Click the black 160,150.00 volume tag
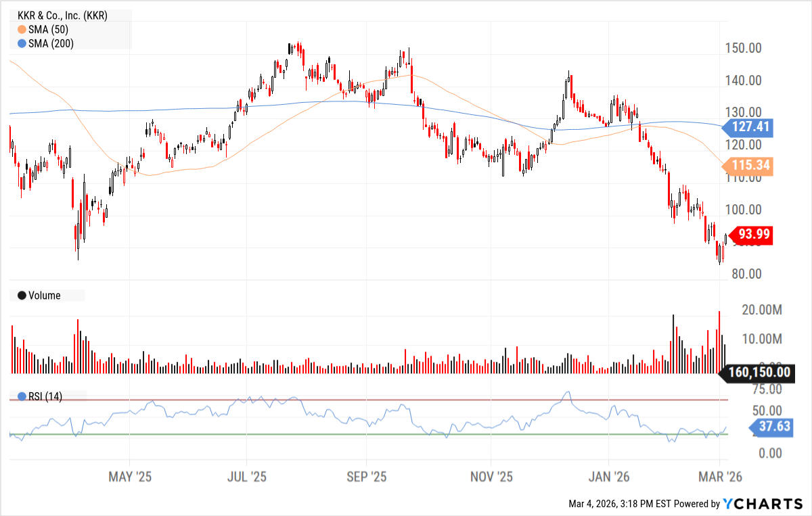This screenshot has width=812, height=516. [x=759, y=372]
